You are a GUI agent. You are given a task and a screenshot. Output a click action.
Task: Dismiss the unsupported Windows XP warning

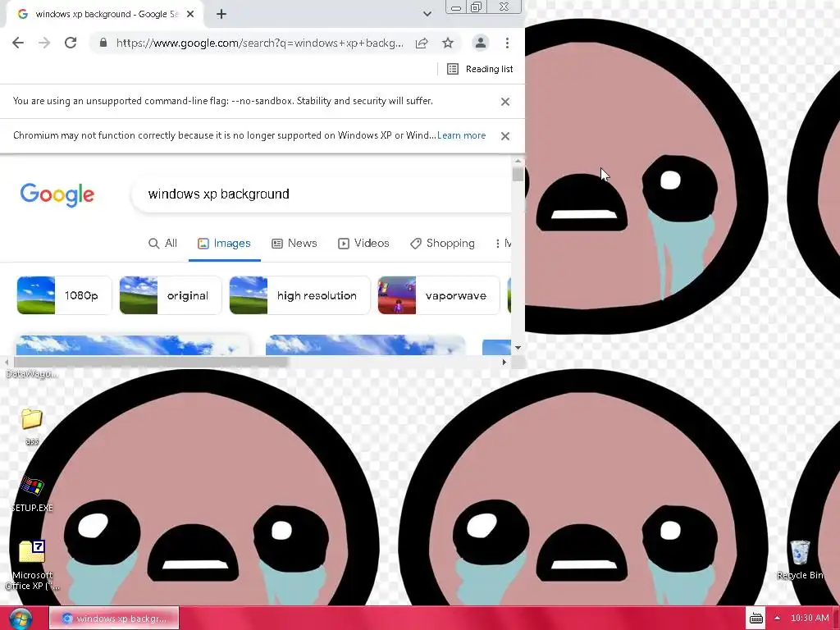[x=504, y=136]
